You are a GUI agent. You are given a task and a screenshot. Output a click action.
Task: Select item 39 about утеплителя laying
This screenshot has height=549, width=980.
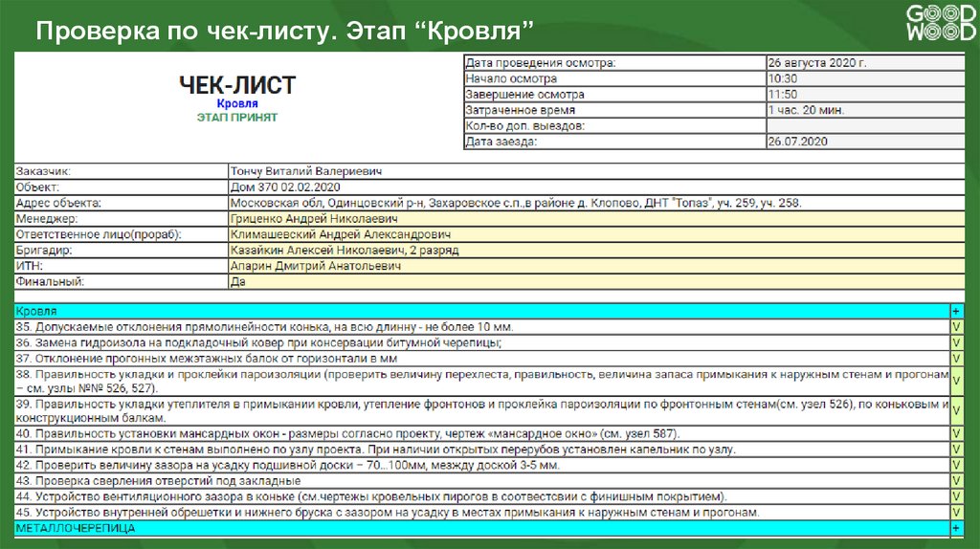(x=482, y=411)
